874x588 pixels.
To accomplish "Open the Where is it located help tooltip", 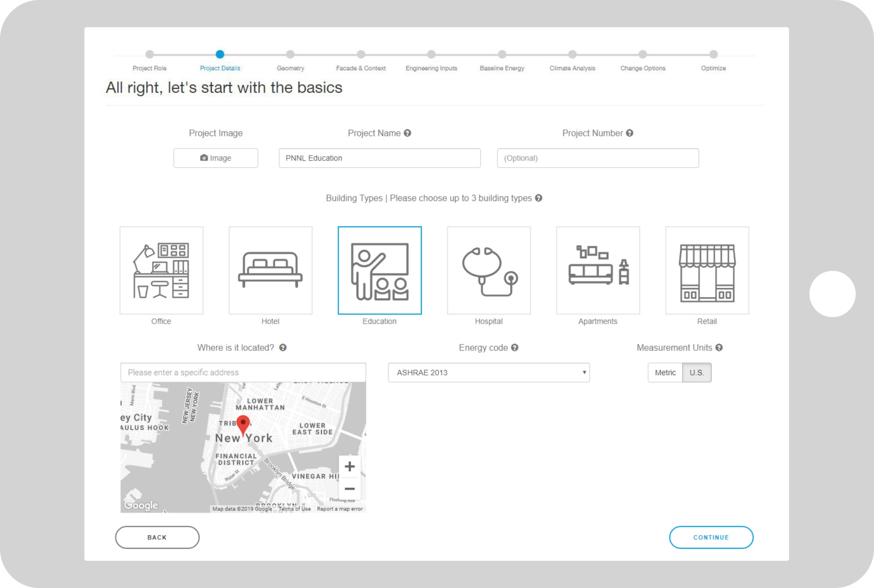I will [283, 348].
